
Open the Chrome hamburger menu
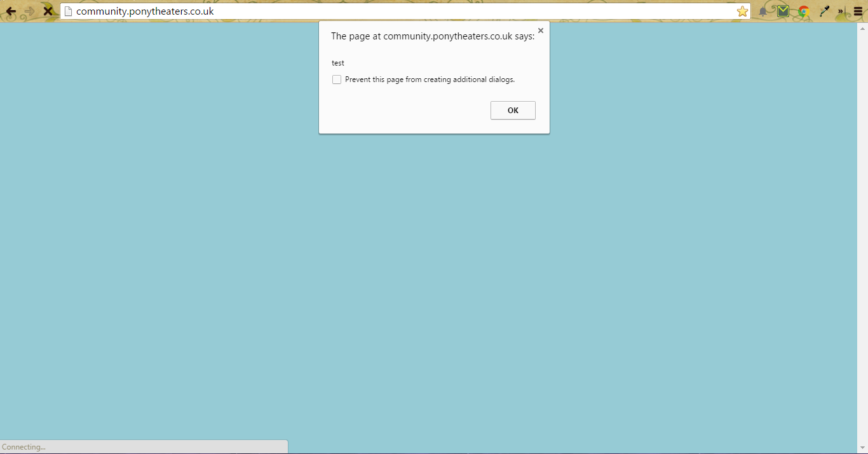point(858,11)
